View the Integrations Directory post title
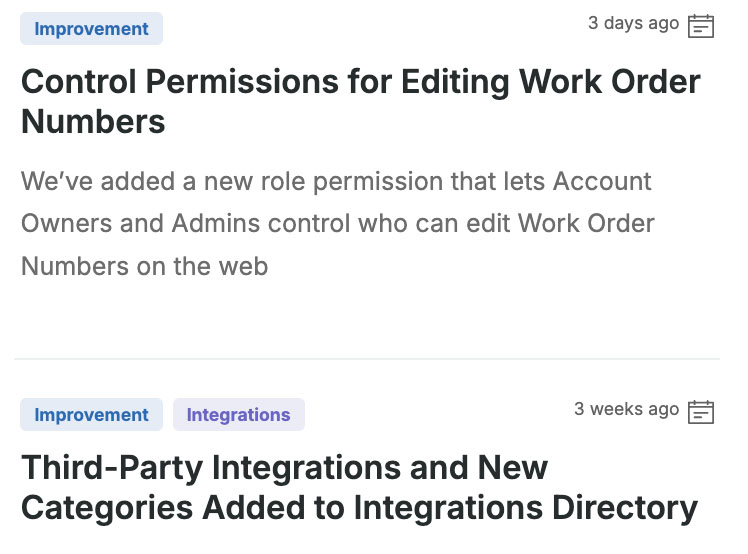748x554 pixels. [358, 487]
